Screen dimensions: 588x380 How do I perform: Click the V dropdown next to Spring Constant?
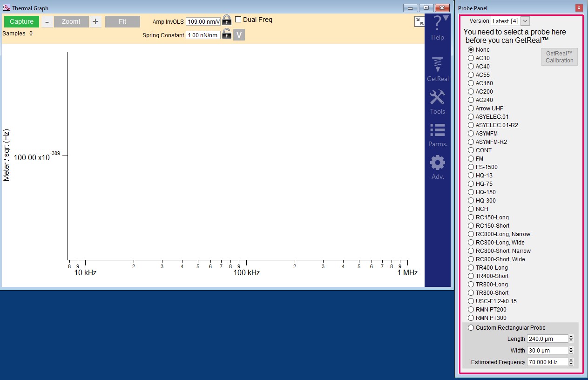click(239, 35)
